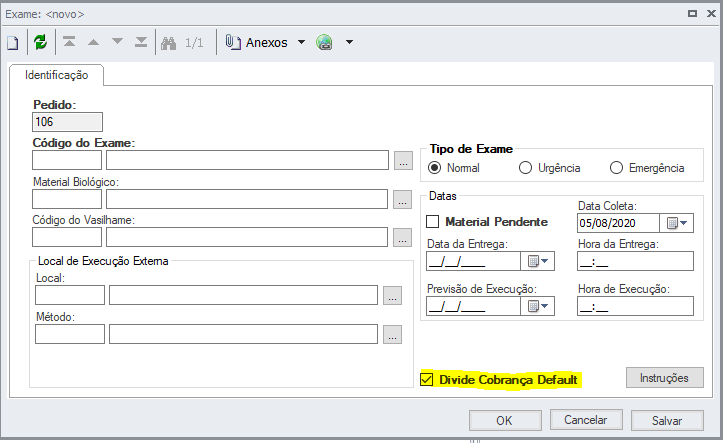Open Anexos paperclip attachments
Image resolution: width=723 pixels, height=443 pixels.
[257, 43]
